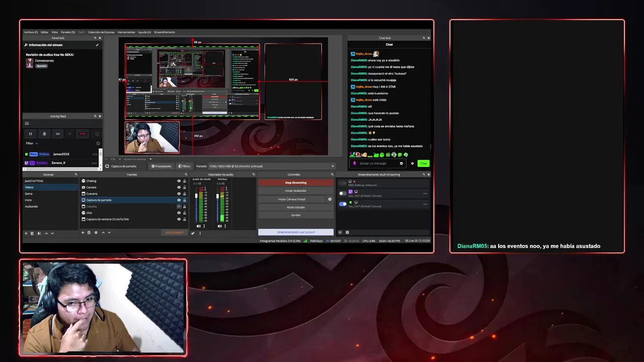Delete scene using the Escenas trash icon
The image size is (644, 362).
click(x=32, y=233)
